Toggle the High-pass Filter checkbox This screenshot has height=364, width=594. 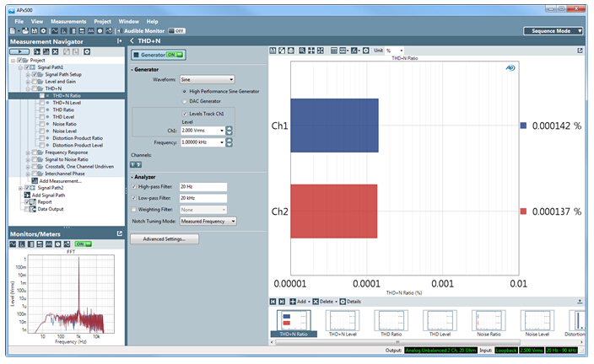pos(133,186)
